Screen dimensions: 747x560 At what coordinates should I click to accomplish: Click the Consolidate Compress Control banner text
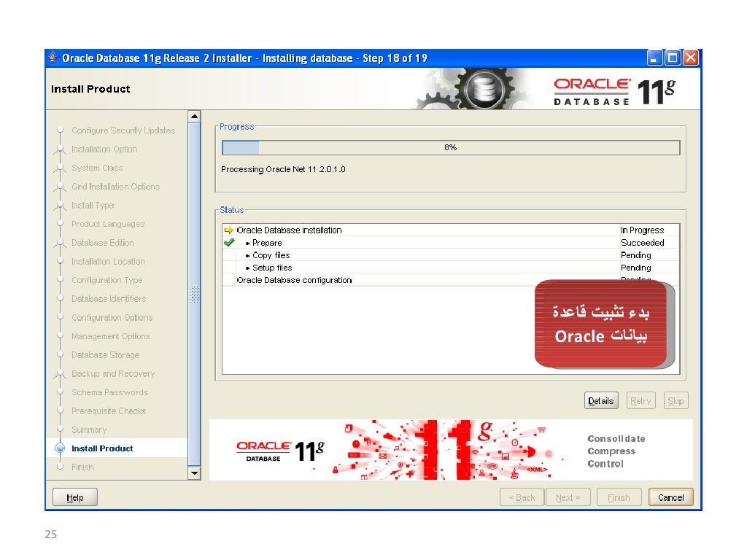pyautogui.click(x=616, y=451)
